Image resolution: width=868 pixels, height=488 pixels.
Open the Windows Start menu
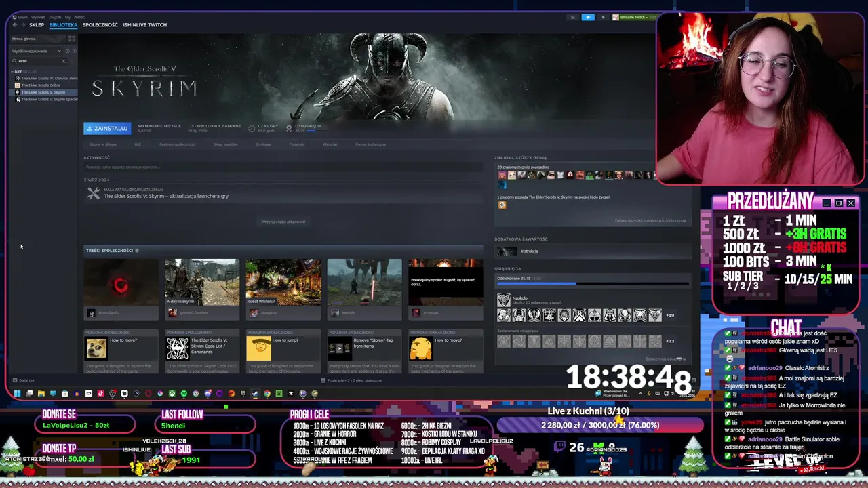click(x=17, y=394)
